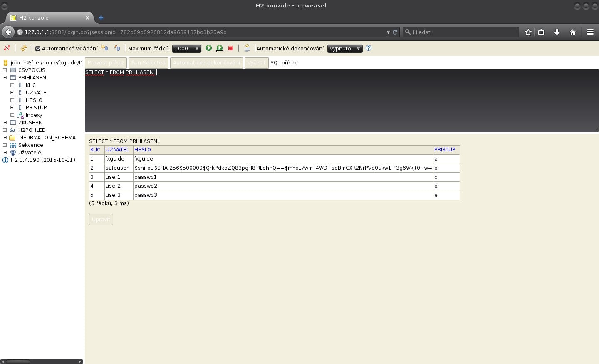Image resolution: width=599 pixels, height=364 pixels.
Task: Toggle the undo insert counter icon
Action: 104,48
